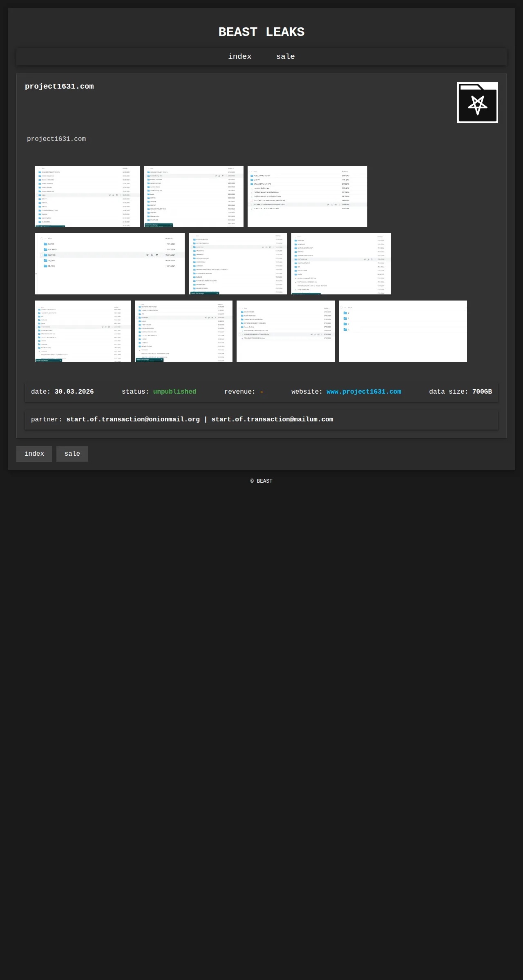The width and height of the screenshot is (523, 980).
Task: Click the project1631.com heading title
Action: (59, 86)
